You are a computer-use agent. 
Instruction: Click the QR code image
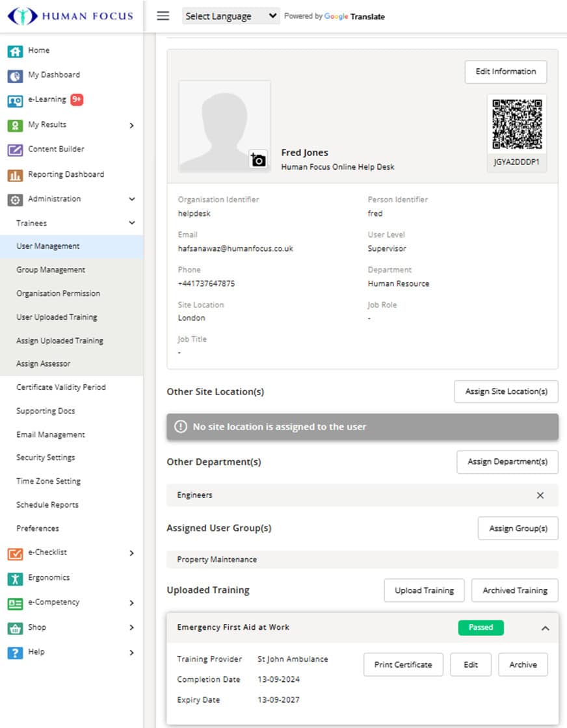tap(517, 125)
